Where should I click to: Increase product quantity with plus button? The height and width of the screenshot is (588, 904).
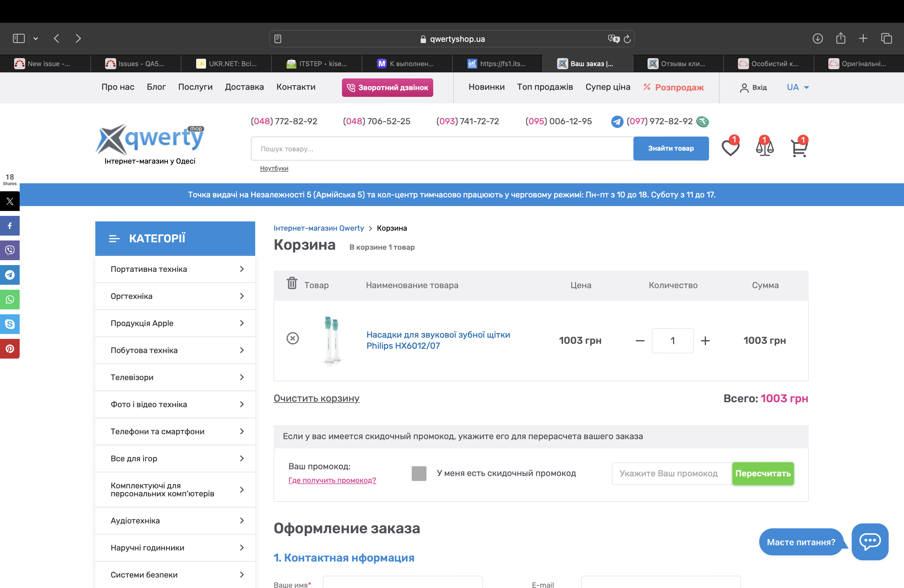pyautogui.click(x=705, y=341)
